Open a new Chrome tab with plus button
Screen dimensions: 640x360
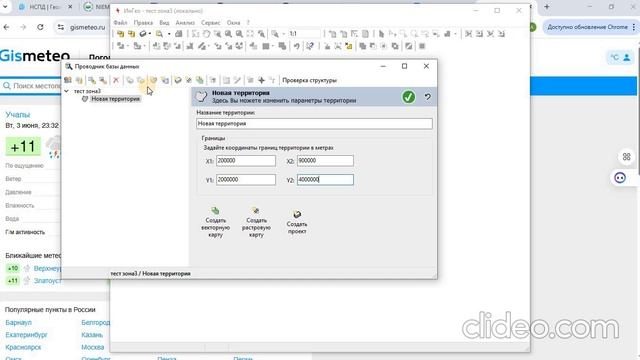[x=547, y=7]
